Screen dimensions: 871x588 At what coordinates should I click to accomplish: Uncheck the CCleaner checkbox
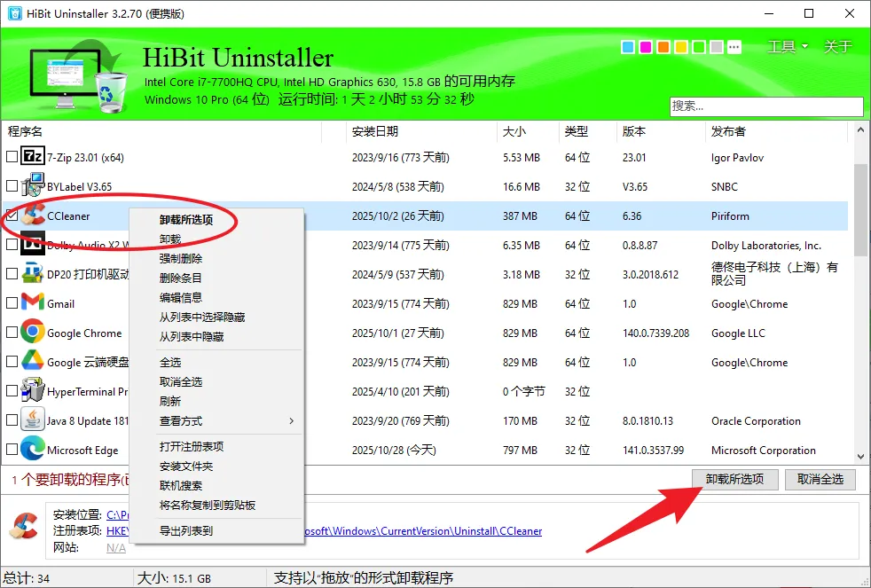point(12,215)
